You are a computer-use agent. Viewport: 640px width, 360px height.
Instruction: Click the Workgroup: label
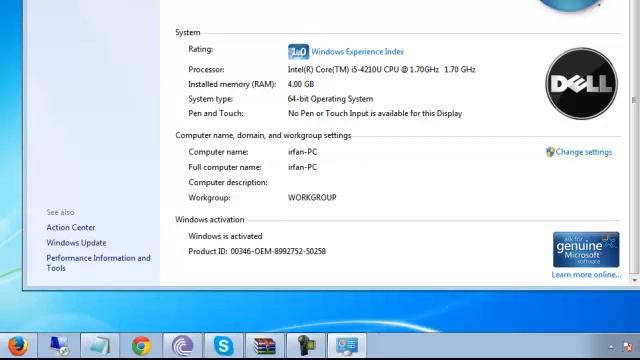pyautogui.click(x=209, y=198)
